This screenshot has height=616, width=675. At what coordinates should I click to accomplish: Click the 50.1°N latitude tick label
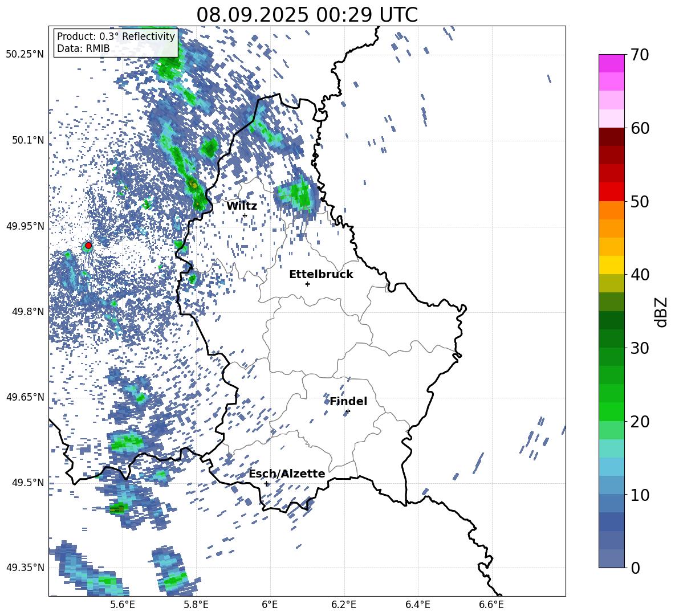pos(29,140)
